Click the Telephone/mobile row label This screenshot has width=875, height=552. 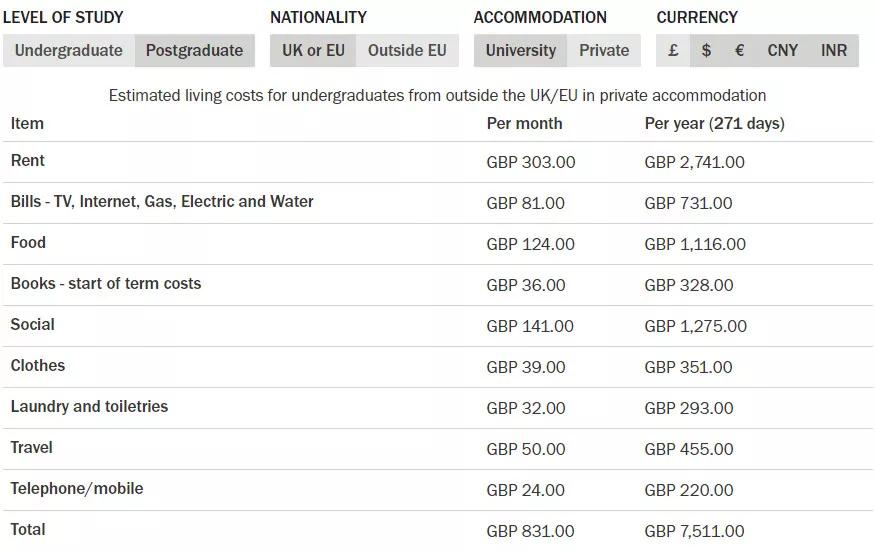pos(77,488)
